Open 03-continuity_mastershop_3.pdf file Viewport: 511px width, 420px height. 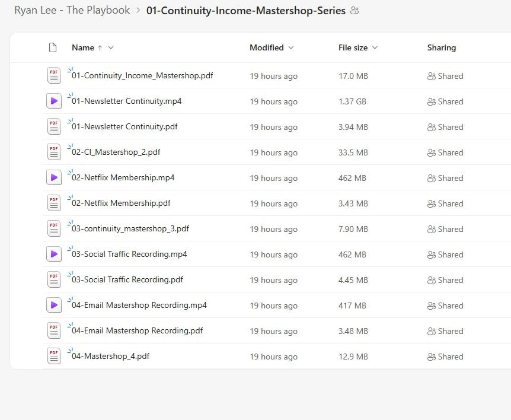tap(130, 229)
